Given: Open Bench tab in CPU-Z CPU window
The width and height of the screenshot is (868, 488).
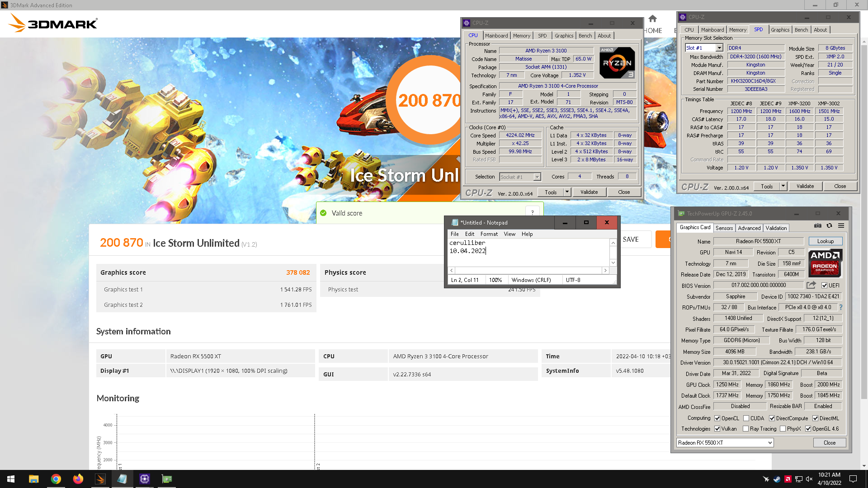Looking at the screenshot, I should (x=585, y=36).
